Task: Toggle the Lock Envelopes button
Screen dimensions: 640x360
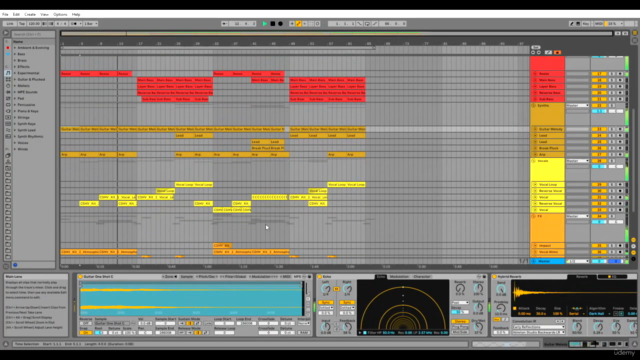Action: tap(548, 52)
